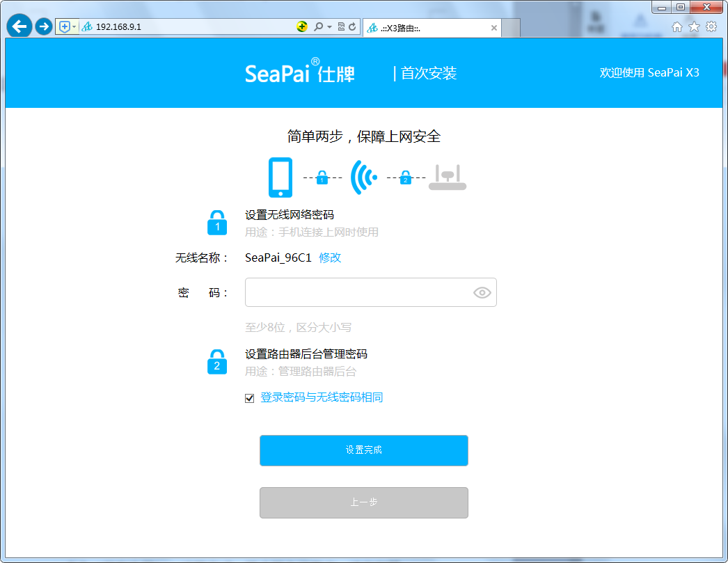
Task: Refresh the page with the reload icon
Action: [x=352, y=27]
